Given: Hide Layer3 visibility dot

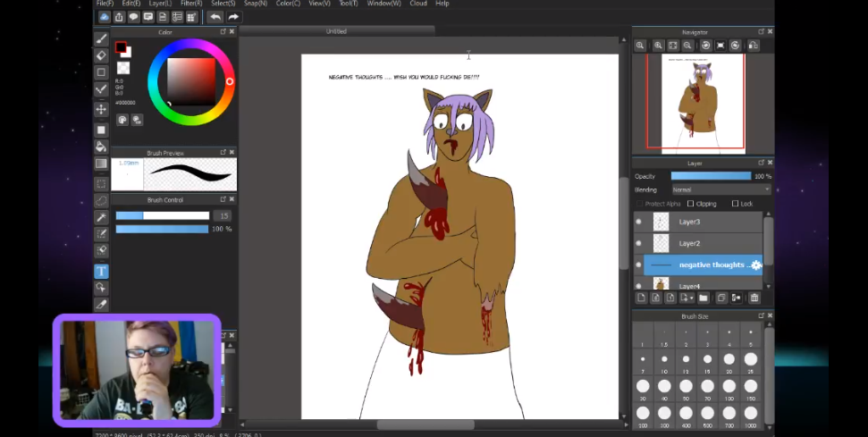Looking at the screenshot, I should tap(638, 222).
